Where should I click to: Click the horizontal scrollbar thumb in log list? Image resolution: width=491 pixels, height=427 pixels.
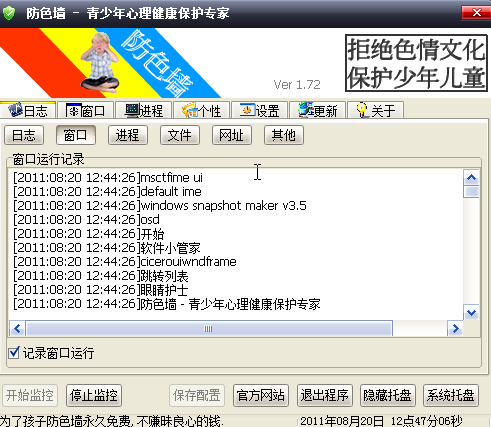(209, 329)
